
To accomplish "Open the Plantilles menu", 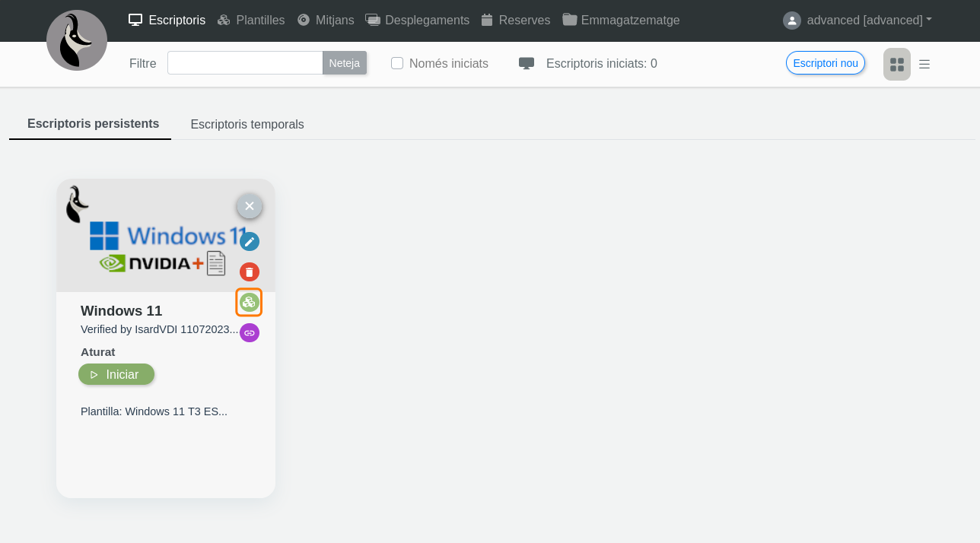I will pos(251,21).
